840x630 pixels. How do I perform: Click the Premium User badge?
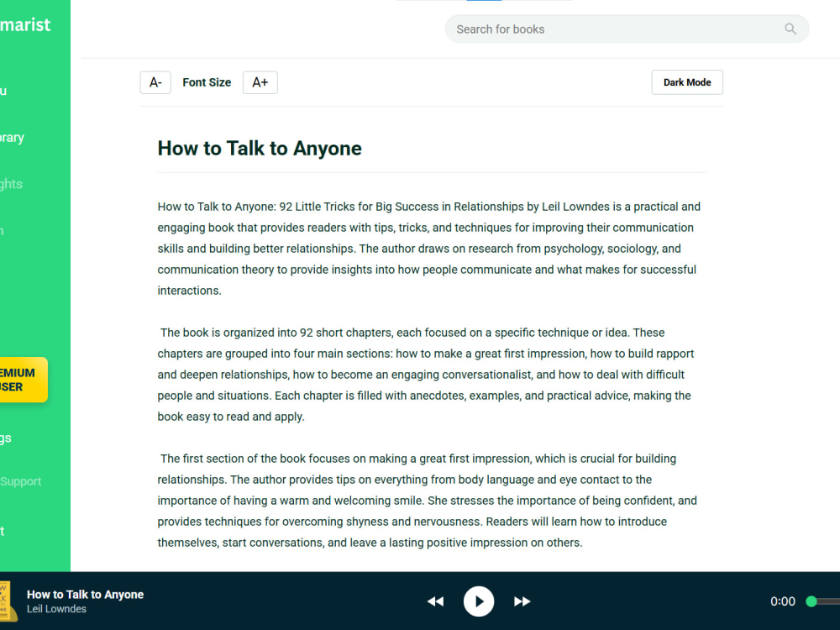[22, 380]
